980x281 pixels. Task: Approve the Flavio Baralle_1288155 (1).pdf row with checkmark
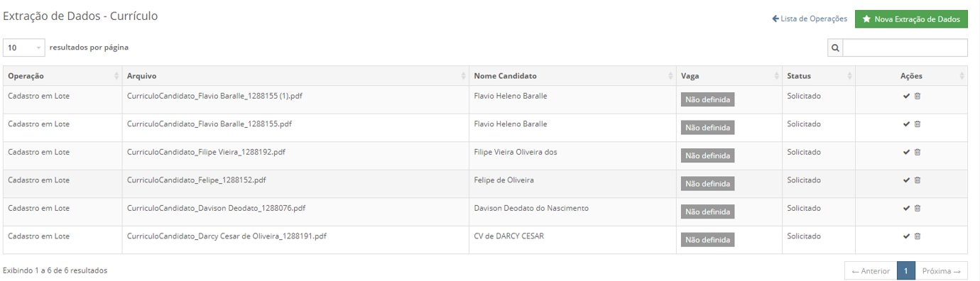[x=906, y=96]
